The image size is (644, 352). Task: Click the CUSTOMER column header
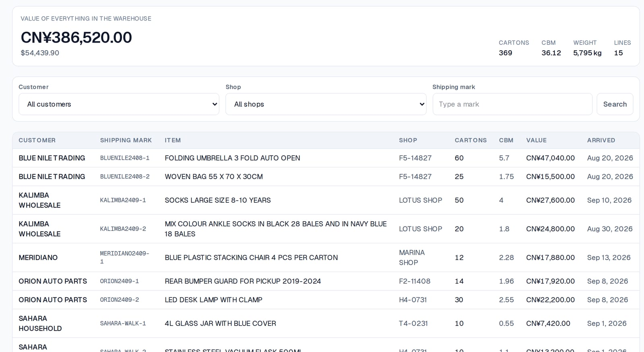37,140
